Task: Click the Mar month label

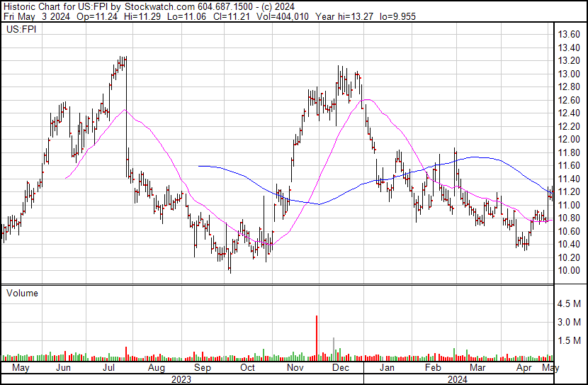Action: [477, 367]
